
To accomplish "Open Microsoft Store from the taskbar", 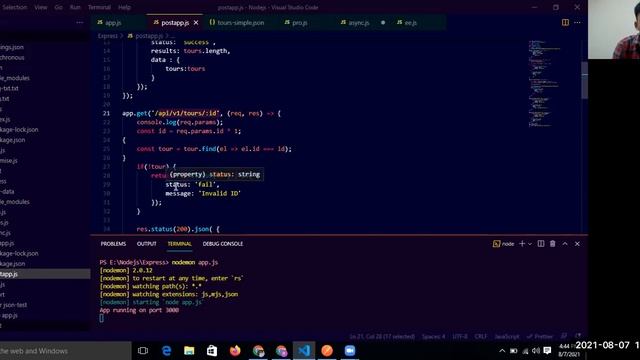I will coord(212,351).
